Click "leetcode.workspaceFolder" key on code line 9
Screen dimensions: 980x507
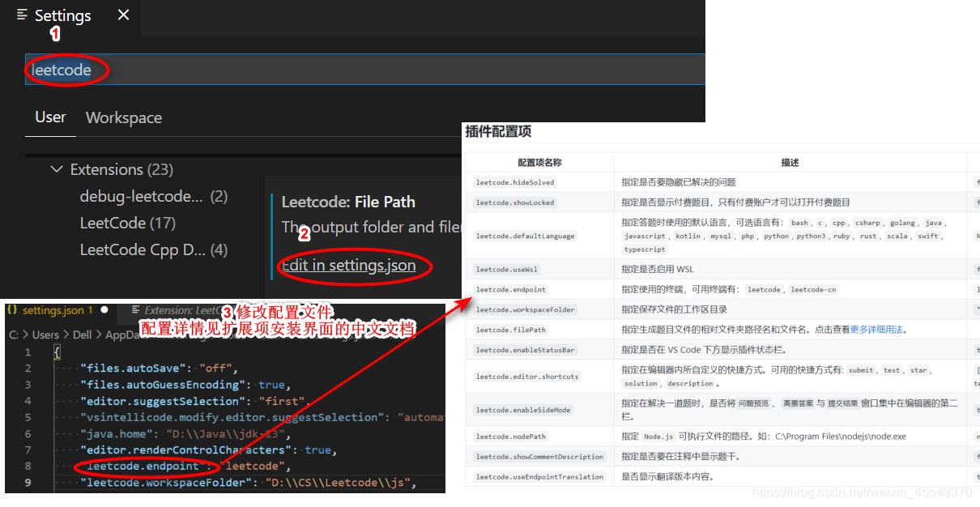[x=168, y=483]
